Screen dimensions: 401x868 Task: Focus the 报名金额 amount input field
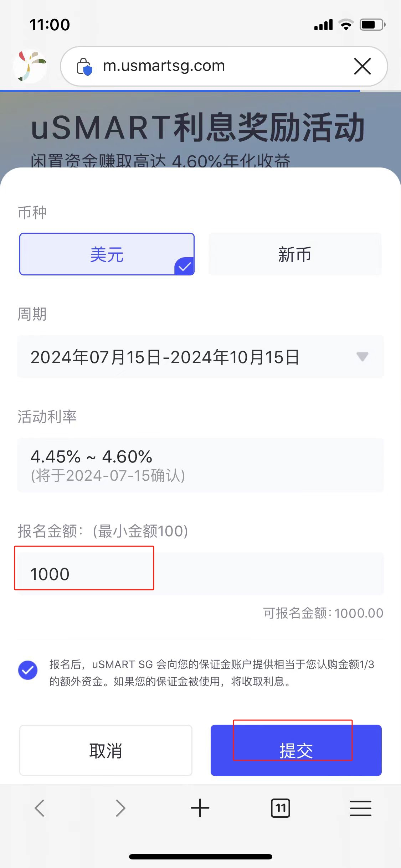tap(200, 574)
